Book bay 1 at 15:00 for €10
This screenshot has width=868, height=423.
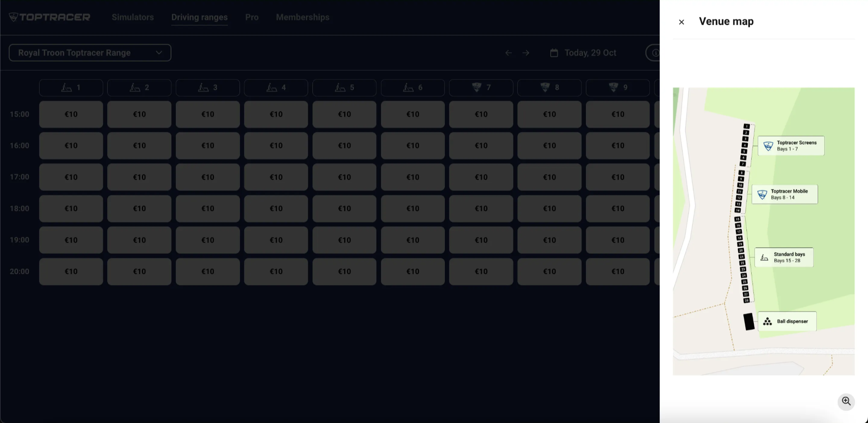(x=71, y=115)
